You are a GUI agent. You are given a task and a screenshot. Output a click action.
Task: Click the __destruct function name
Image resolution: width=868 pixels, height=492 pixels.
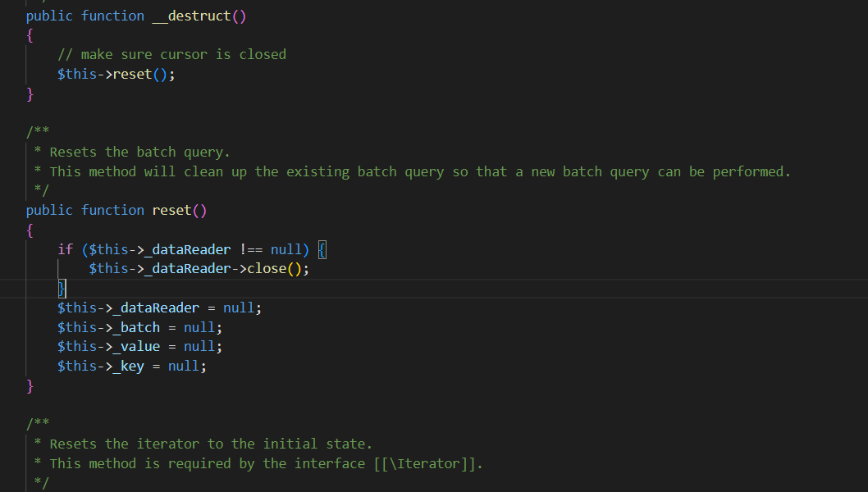coord(191,16)
